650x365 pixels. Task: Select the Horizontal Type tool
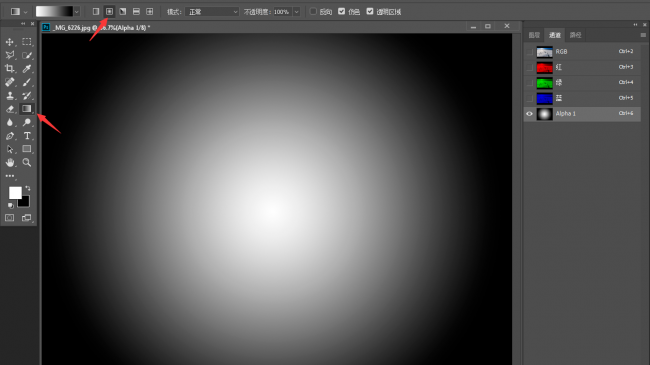click(27, 136)
